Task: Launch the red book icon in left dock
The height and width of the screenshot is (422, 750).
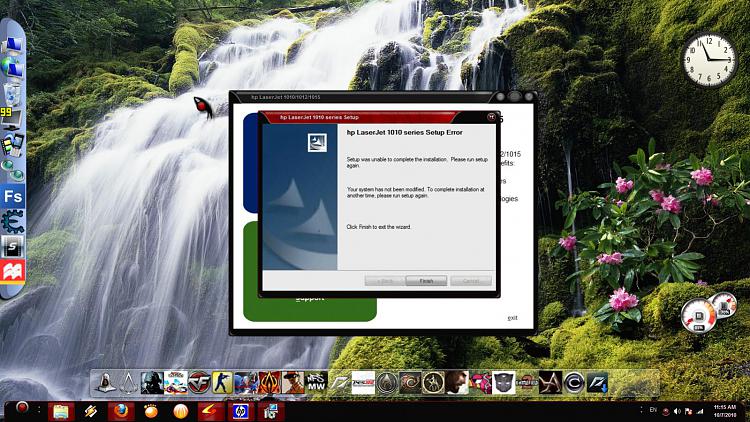Action: [x=12, y=272]
